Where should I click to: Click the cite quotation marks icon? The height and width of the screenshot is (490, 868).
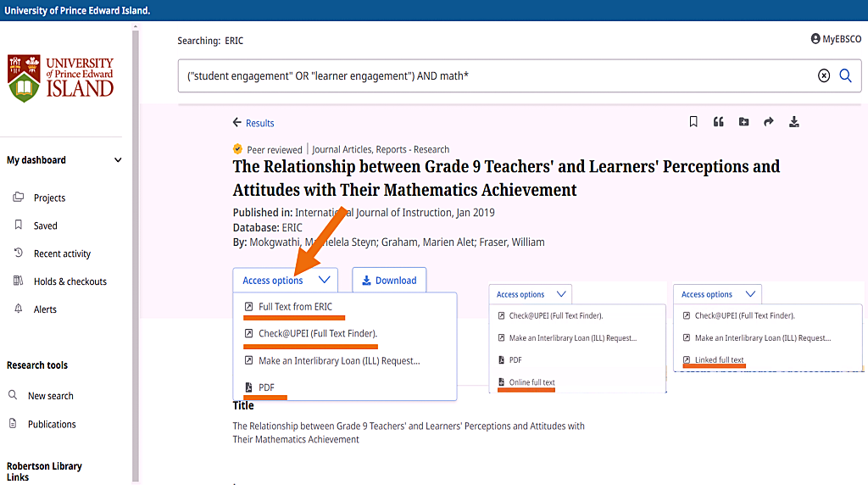(x=719, y=122)
